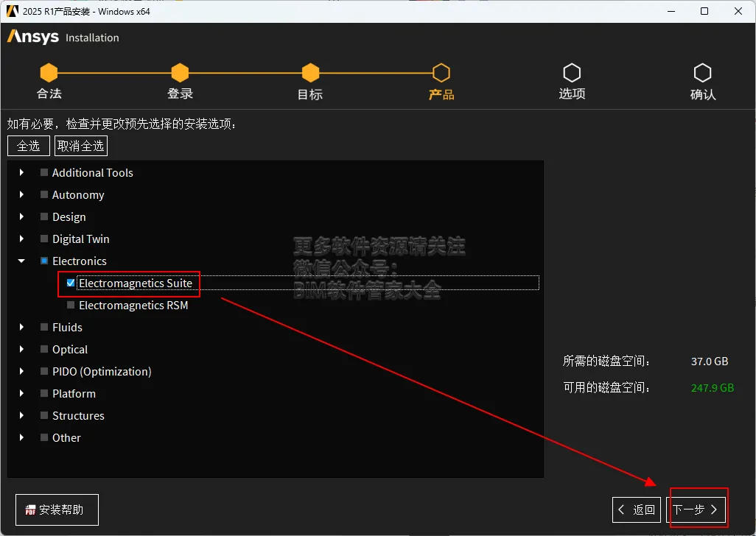The height and width of the screenshot is (536, 756).
Task: Check the Autonomy checkbox
Action: pyautogui.click(x=44, y=194)
